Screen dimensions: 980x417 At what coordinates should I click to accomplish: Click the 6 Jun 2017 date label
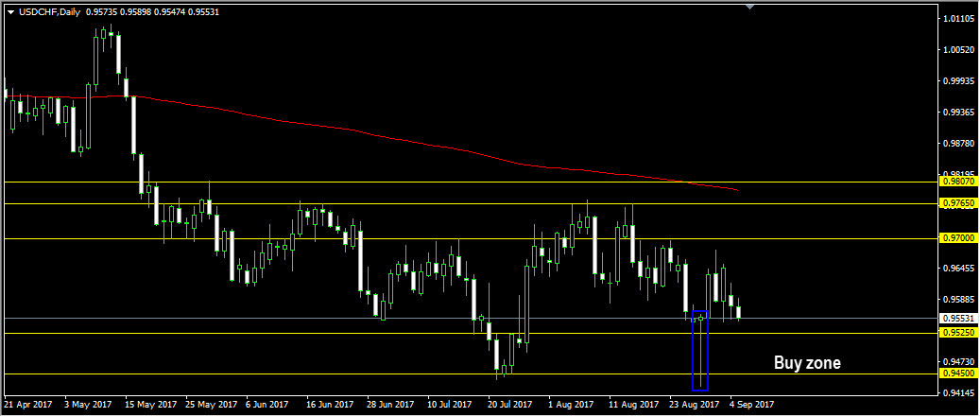(x=266, y=405)
